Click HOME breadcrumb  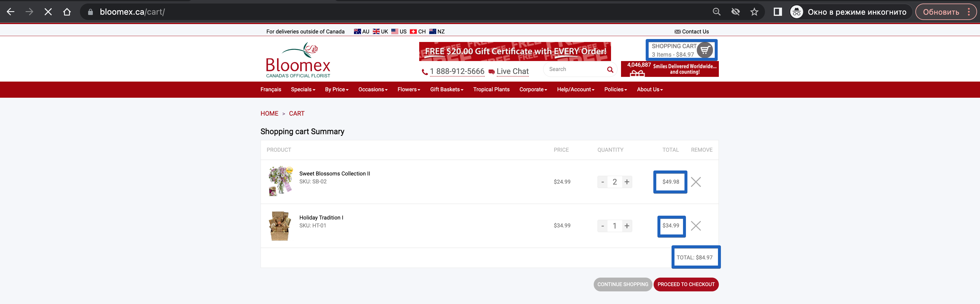269,114
